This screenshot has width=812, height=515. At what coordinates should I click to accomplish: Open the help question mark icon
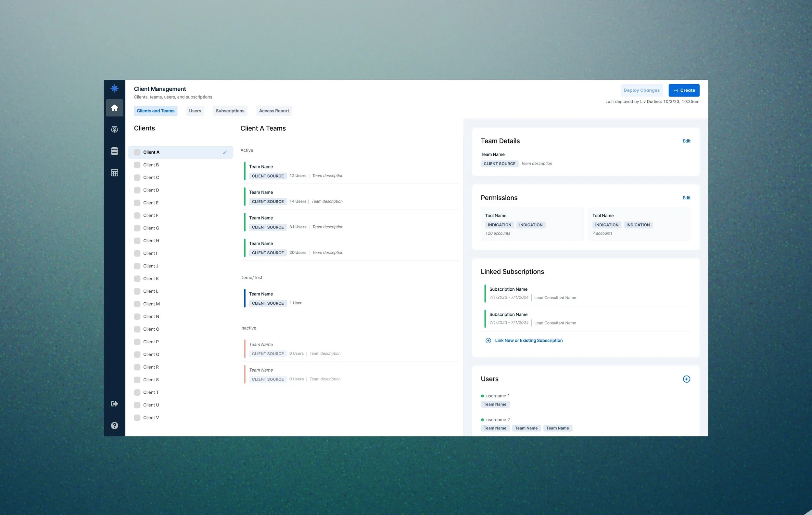click(x=114, y=425)
